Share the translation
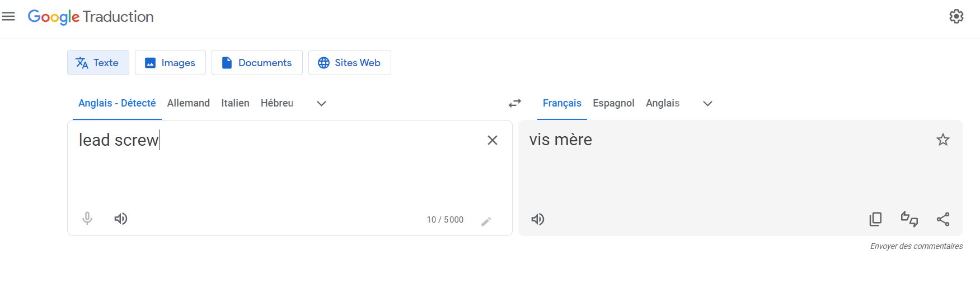Screen dimensions: 980x282 coord(943,219)
